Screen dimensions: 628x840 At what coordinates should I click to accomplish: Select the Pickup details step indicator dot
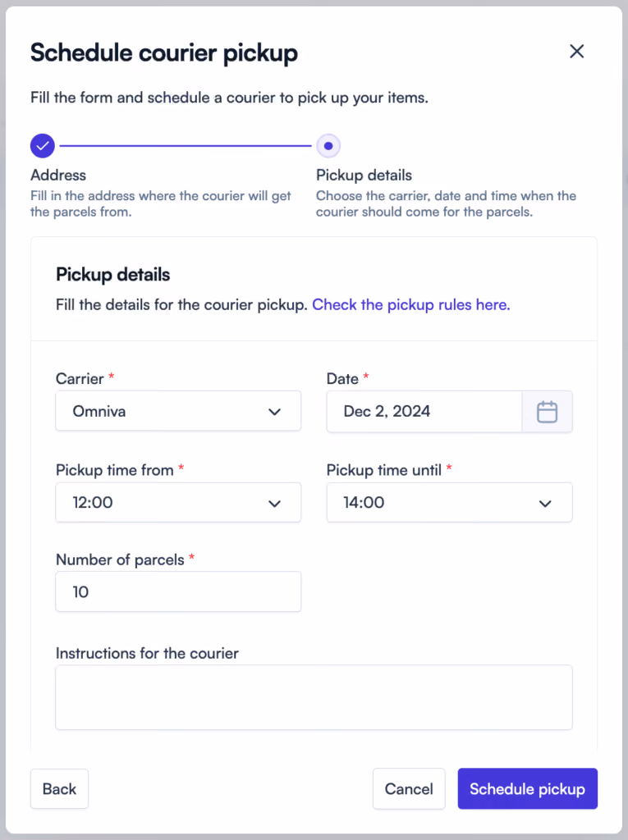[328, 146]
